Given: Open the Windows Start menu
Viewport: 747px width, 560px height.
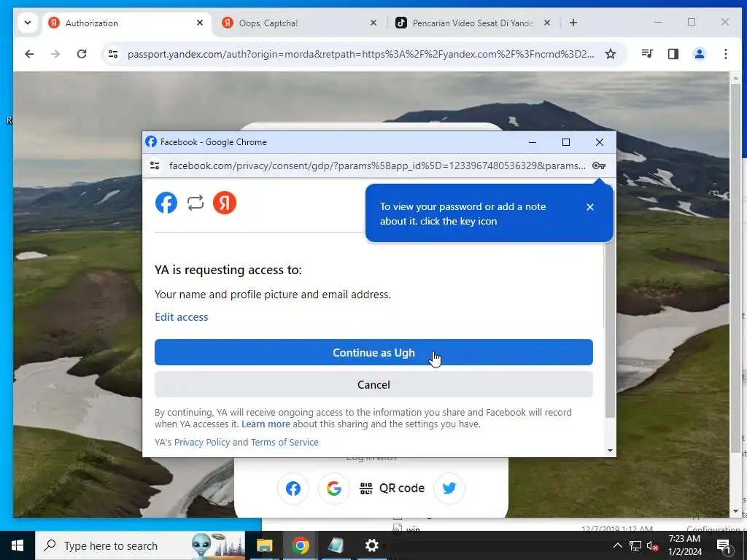Looking at the screenshot, I should tap(18, 545).
